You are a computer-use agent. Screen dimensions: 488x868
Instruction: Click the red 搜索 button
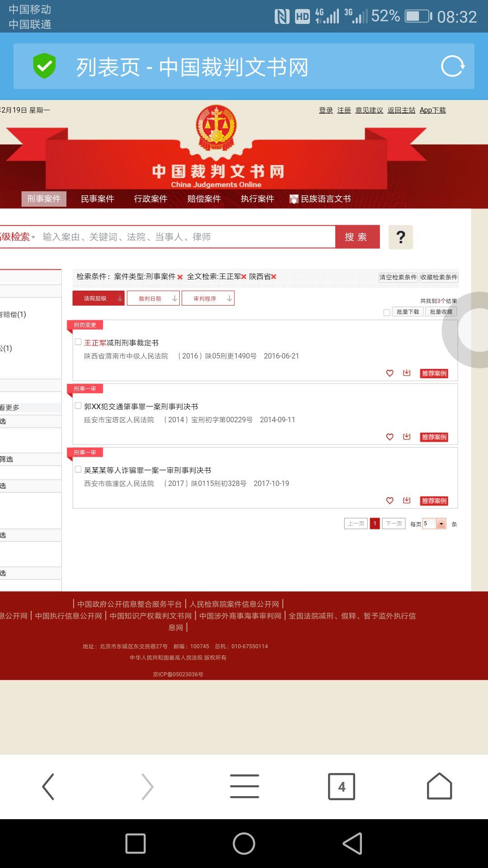357,237
